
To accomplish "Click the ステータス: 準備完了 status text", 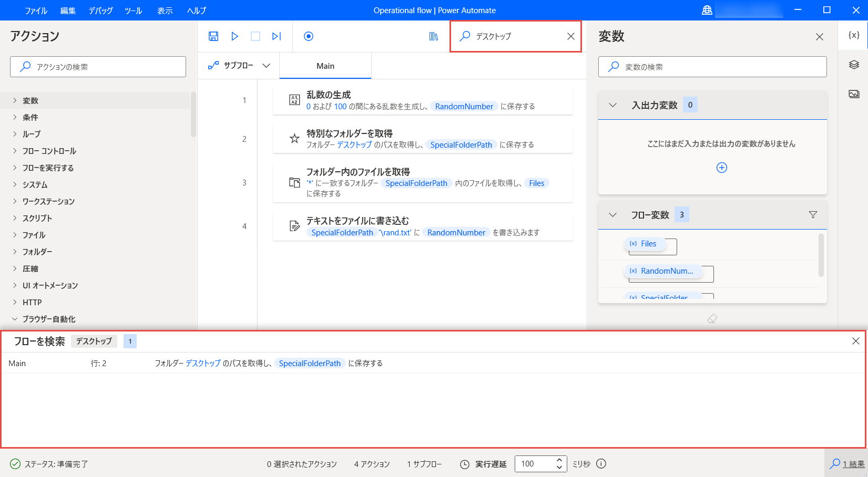I will pos(56,464).
